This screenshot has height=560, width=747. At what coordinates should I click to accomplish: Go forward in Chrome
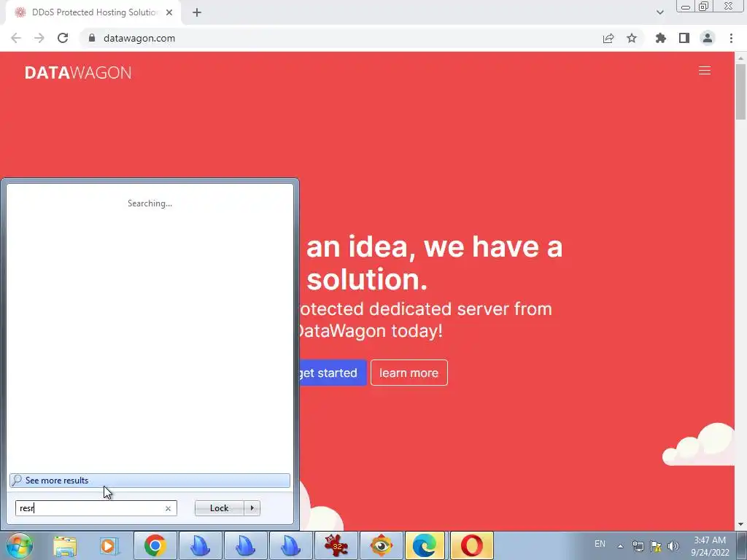point(39,38)
